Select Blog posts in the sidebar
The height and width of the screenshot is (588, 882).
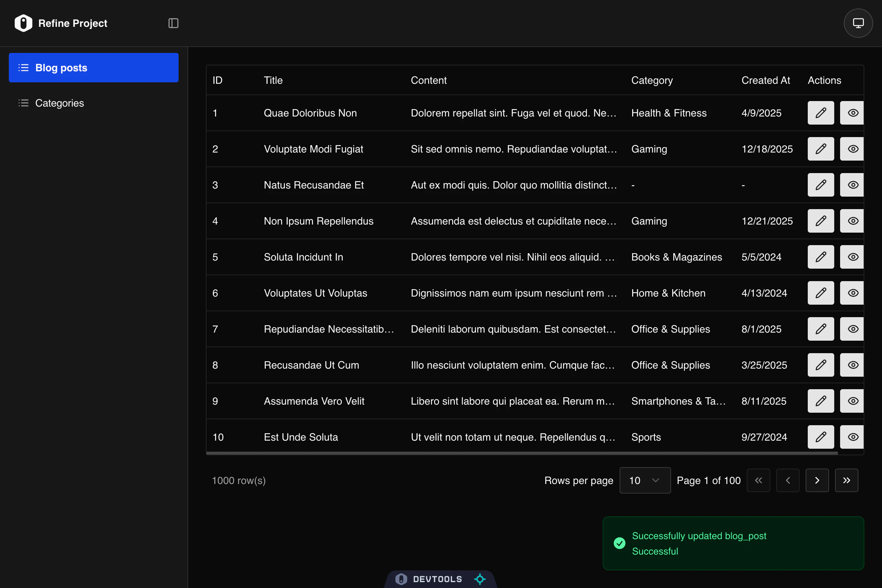click(x=93, y=68)
